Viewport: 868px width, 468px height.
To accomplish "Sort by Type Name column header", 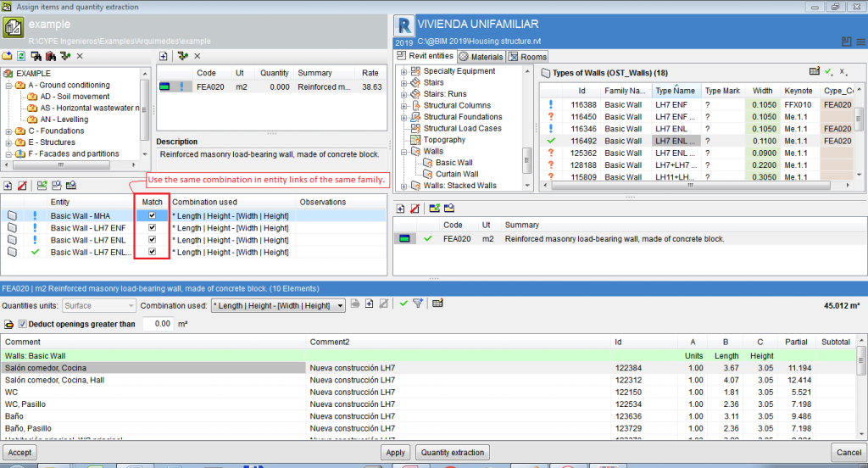I will (675, 91).
